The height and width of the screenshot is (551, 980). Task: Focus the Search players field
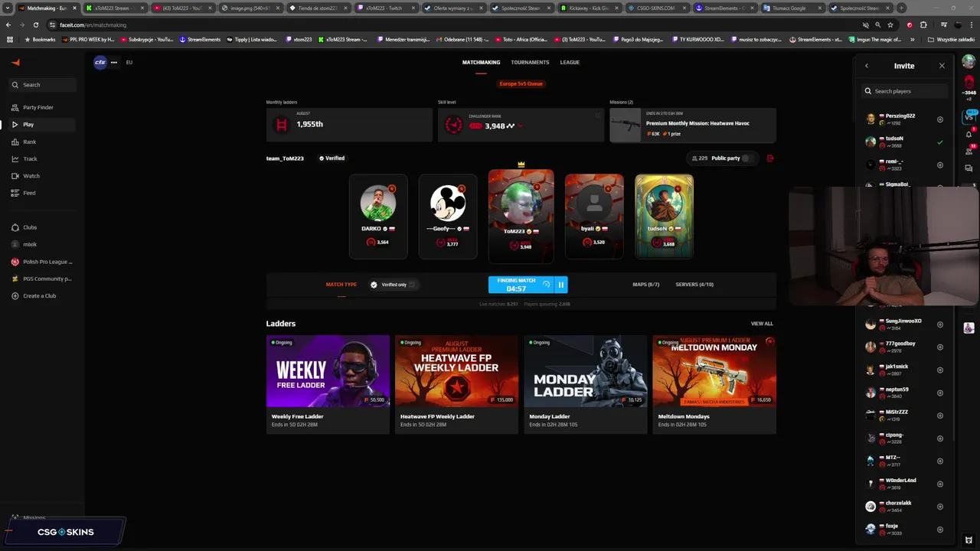904,91
